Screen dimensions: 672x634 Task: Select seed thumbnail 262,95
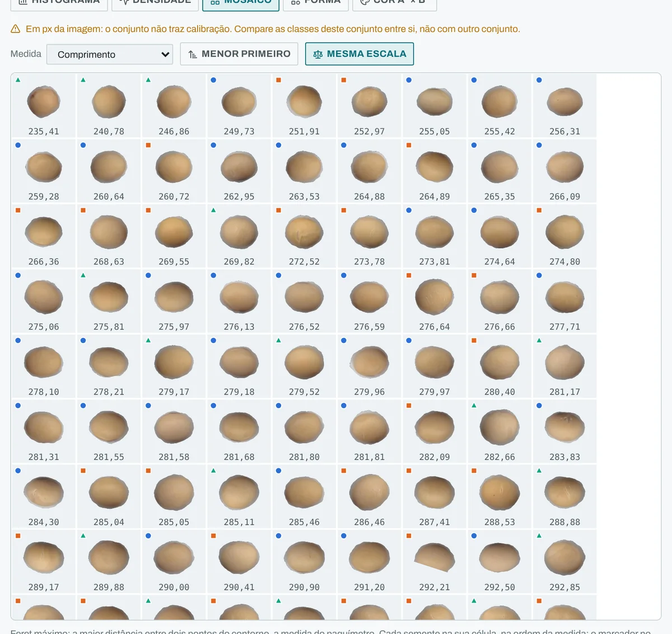pyautogui.click(x=239, y=171)
